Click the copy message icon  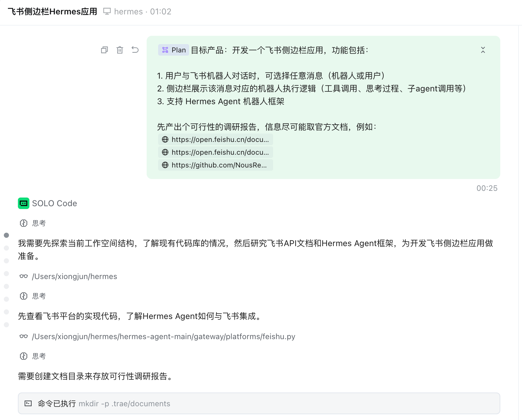tap(104, 50)
